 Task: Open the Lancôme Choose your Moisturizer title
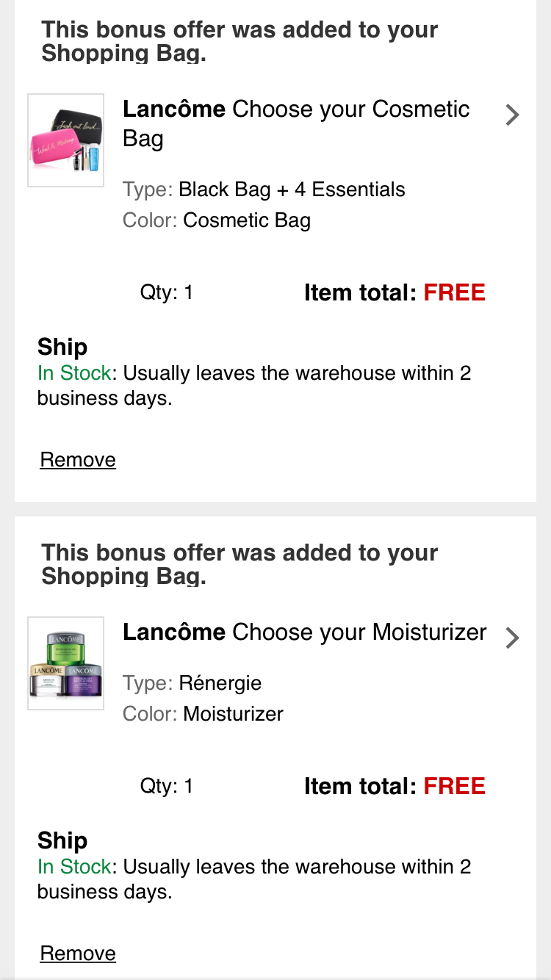tap(304, 632)
